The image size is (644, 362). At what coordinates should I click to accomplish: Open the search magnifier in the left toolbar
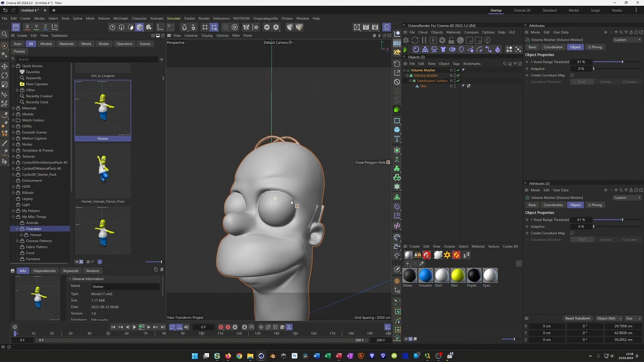[5, 34]
